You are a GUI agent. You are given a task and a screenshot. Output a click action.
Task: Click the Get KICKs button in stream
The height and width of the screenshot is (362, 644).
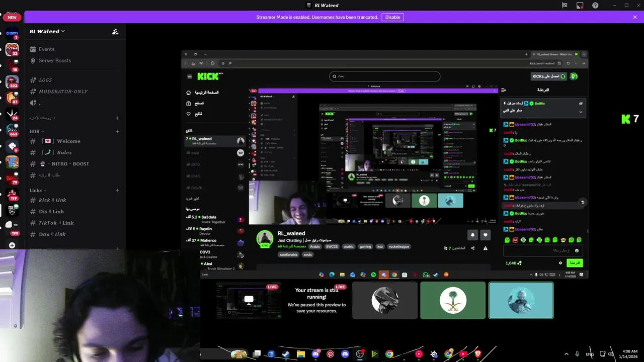(548, 76)
